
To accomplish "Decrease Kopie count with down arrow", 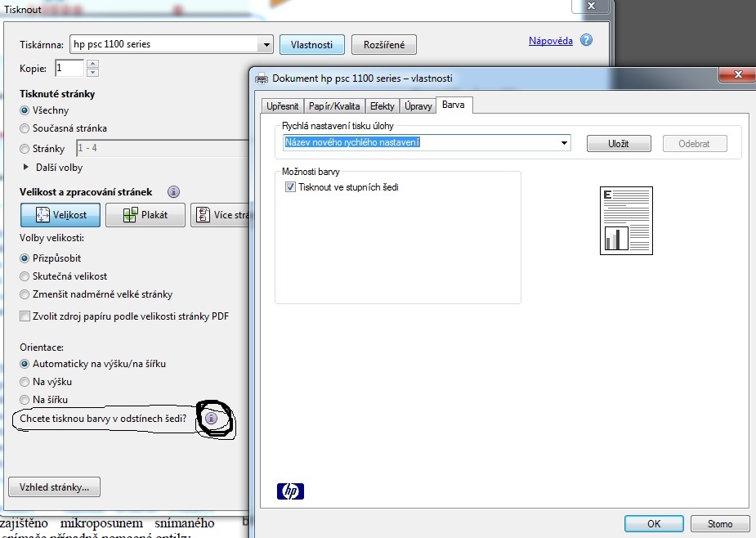I will click(93, 73).
